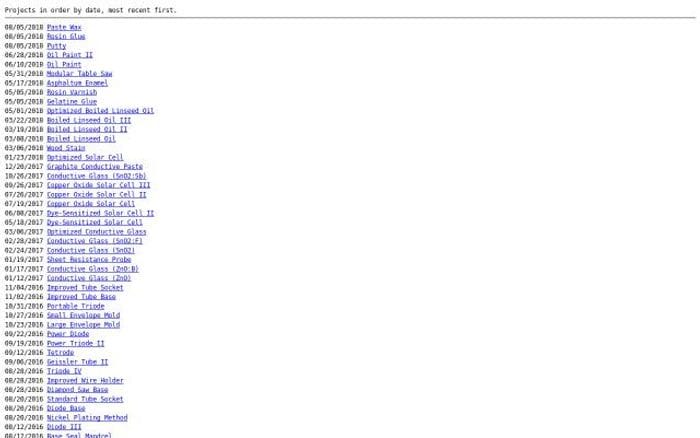Click the Putty link
Image resolution: width=700 pixels, height=438 pixels.
coord(56,46)
